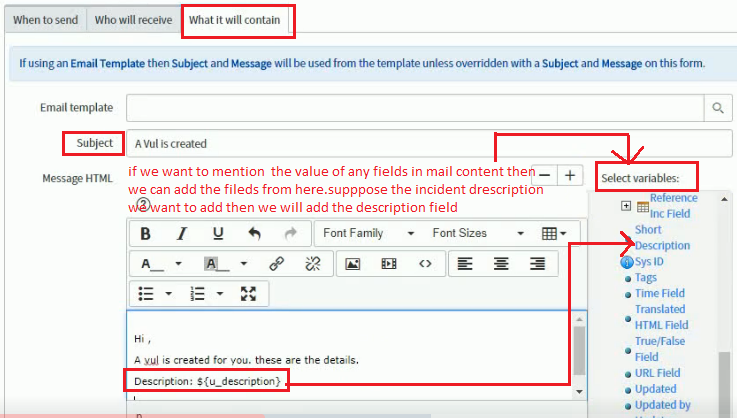
Task: Open text color picker dropdown arrow
Action: (x=178, y=264)
